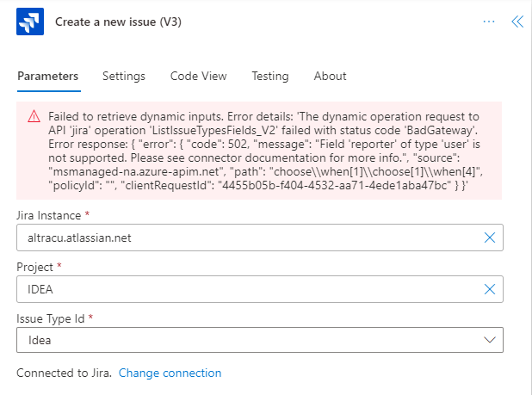Open the Testing tab
532x395 pixels.
(x=270, y=76)
